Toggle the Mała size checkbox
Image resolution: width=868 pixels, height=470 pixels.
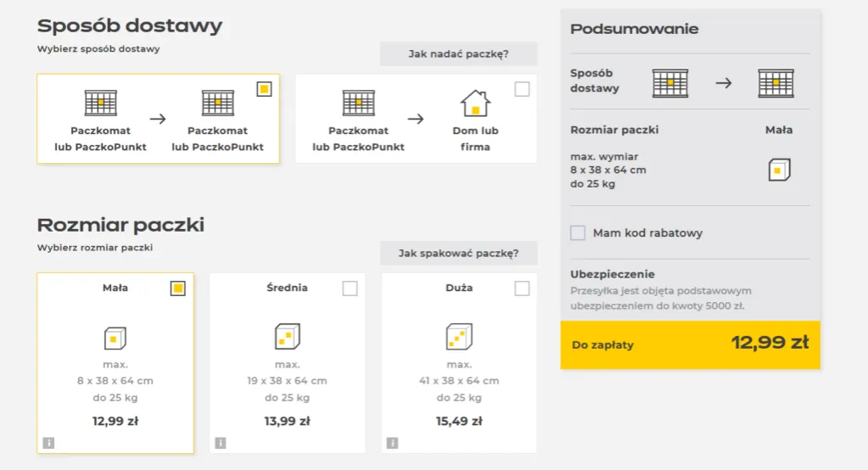point(177,288)
